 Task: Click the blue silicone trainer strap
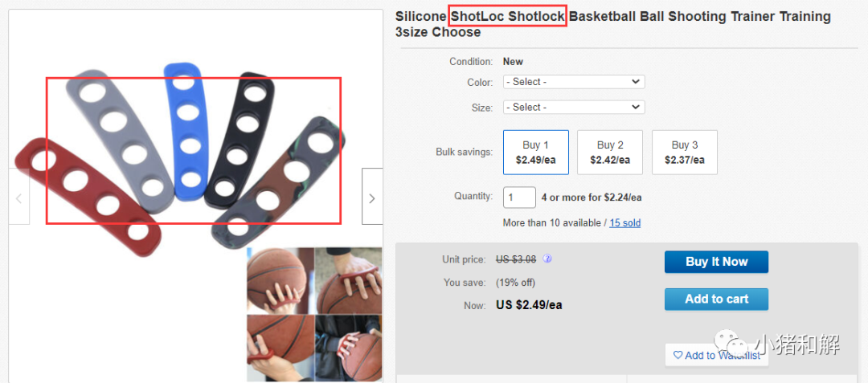click(186, 131)
